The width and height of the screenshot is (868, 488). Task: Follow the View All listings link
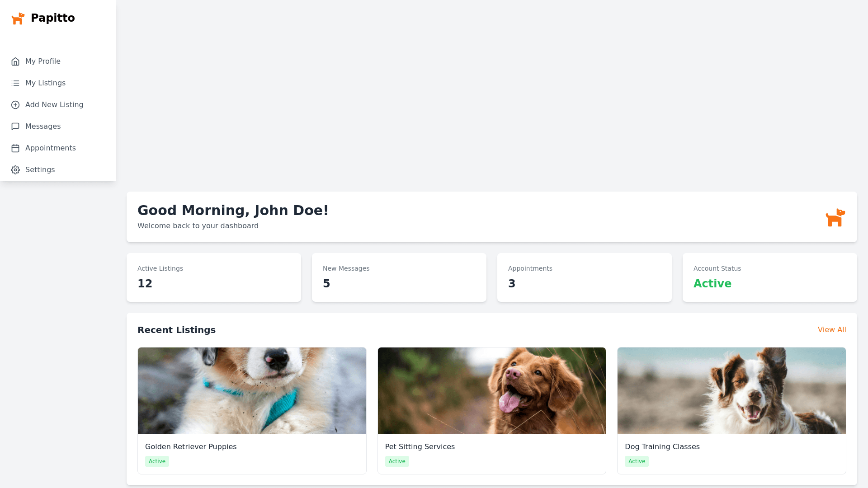(x=831, y=330)
